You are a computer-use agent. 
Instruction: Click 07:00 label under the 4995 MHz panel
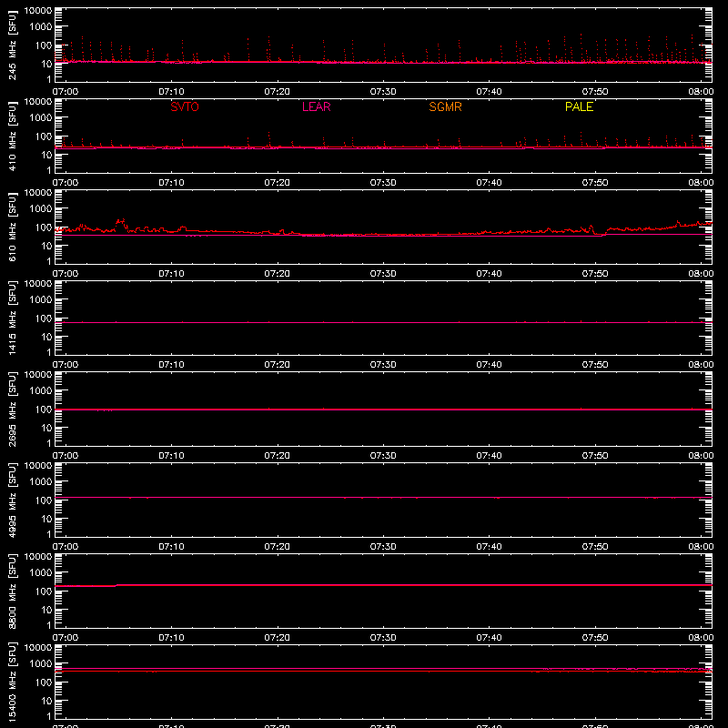coord(66,547)
